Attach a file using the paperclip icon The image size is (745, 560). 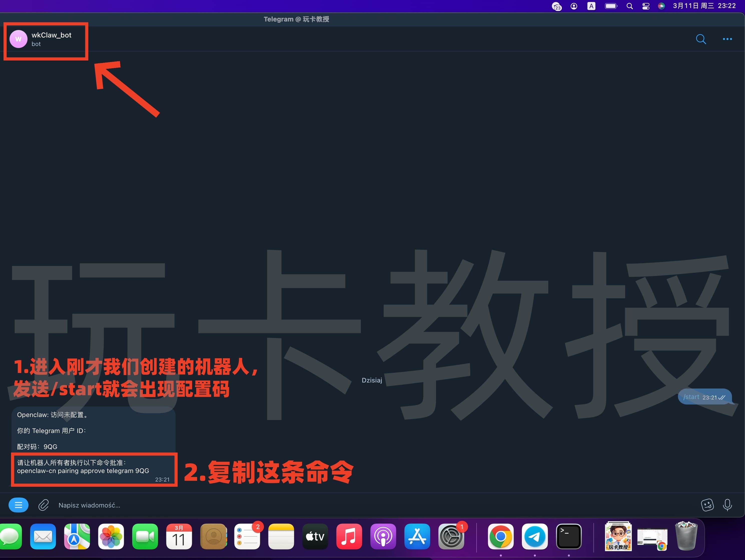click(43, 505)
